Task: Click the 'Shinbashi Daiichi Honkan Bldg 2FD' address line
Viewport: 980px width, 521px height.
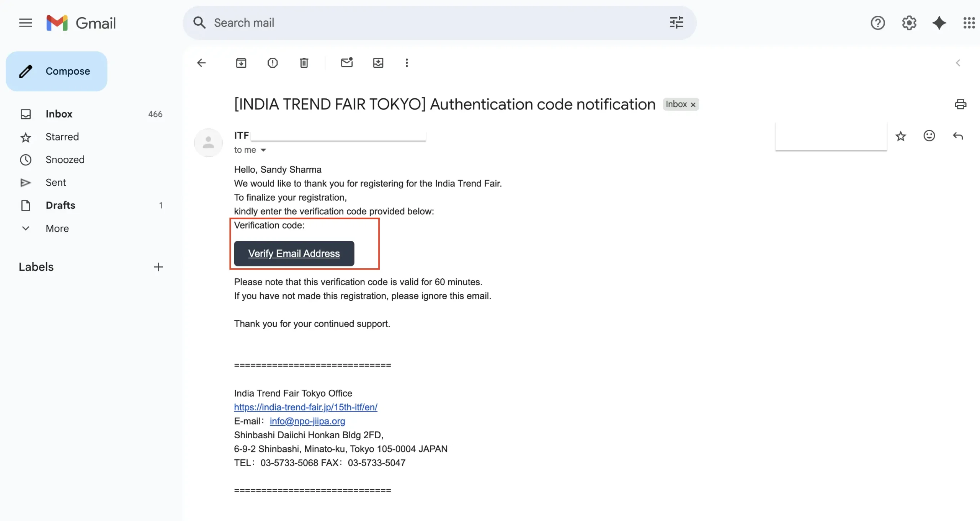Action: [x=309, y=435]
